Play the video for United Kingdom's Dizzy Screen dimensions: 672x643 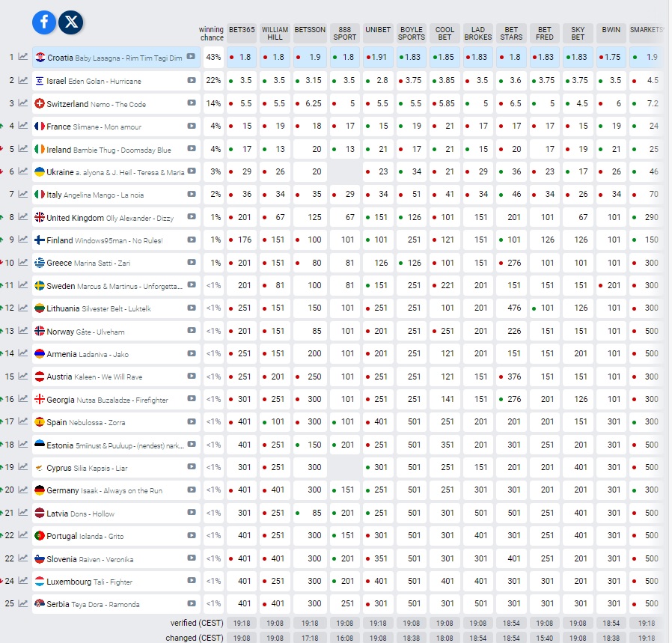(192, 217)
